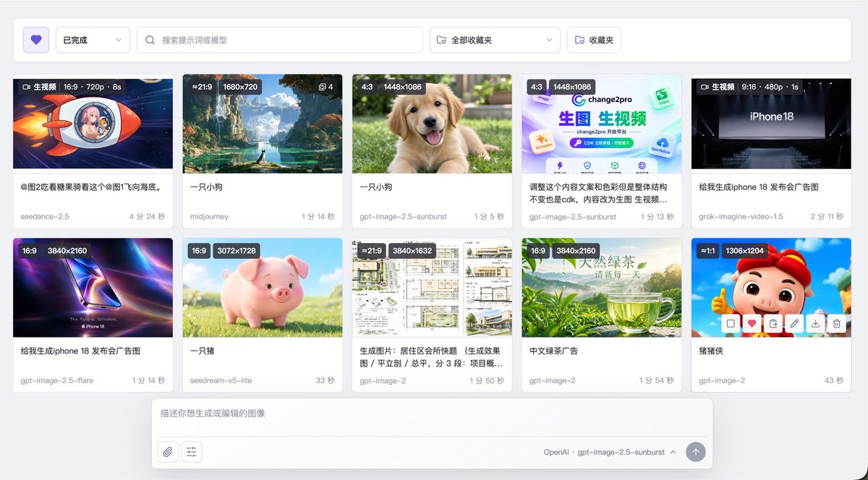Focus the 搜索提示词或模型 search field
This screenshot has height=480, width=868.
pyautogui.click(x=280, y=40)
